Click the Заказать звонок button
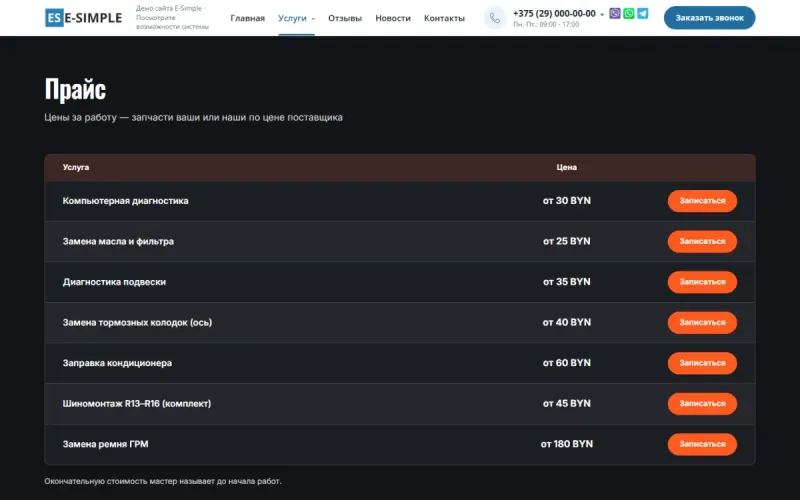 pyautogui.click(x=709, y=18)
